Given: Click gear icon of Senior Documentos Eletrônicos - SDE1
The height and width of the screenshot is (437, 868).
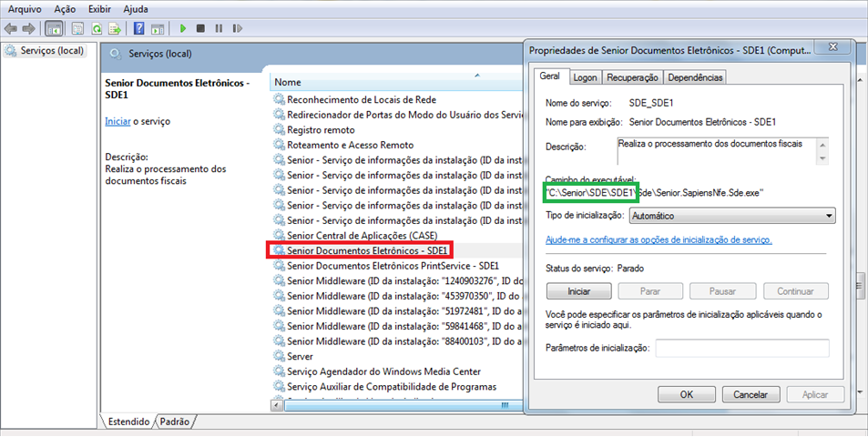Looking at the screenshot, I should 279,250.
